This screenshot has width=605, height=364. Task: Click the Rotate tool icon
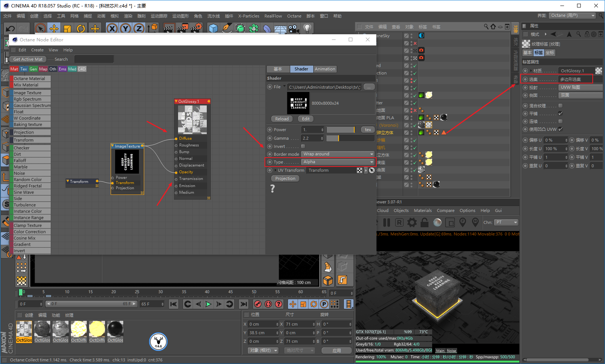pos(81,29)
